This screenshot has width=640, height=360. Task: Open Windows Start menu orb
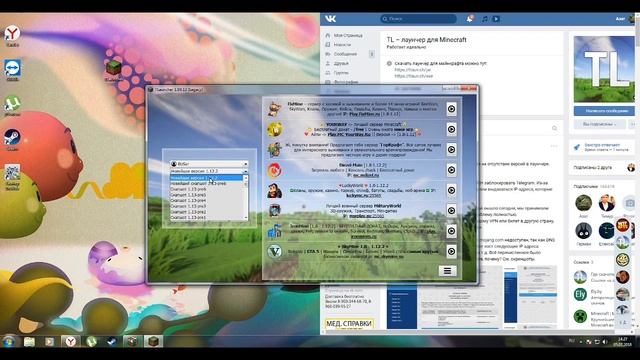tap(9, 341)
